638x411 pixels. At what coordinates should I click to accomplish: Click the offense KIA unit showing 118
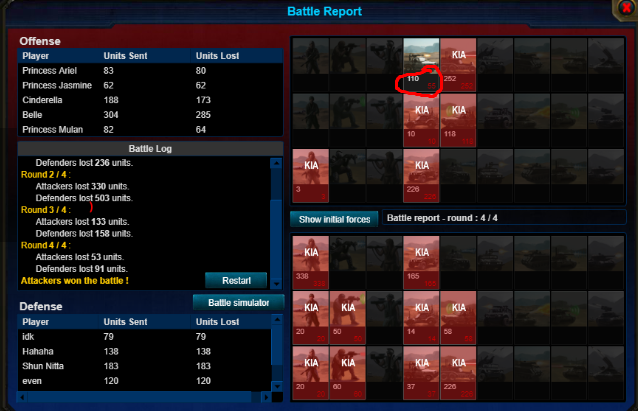(x=458, y=120)
